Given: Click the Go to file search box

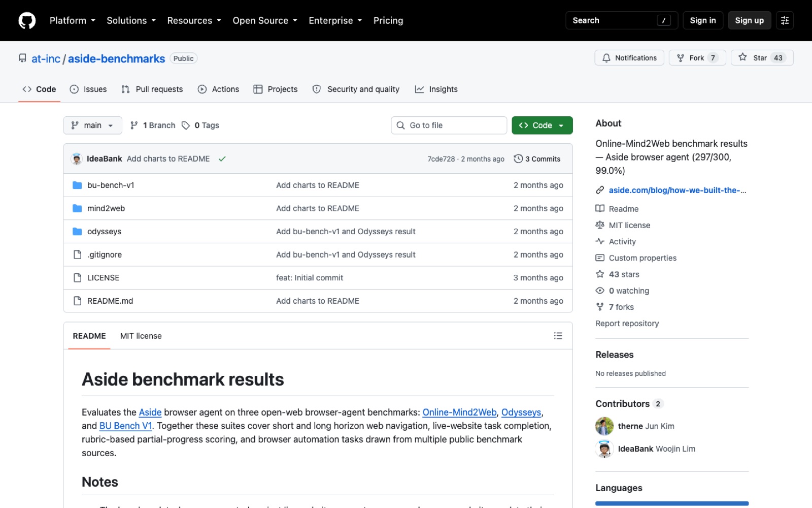Looking at the screenshot, I should click(x=449, y=125).
